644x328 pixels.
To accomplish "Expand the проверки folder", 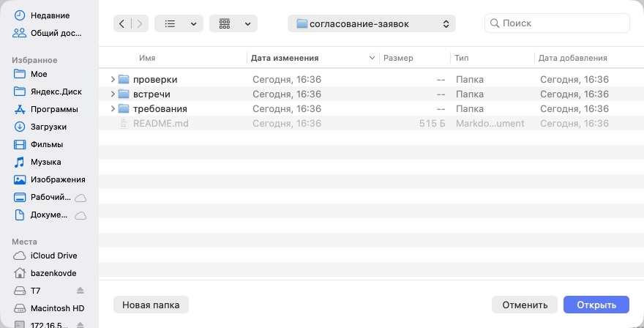I will pos(113,79).
